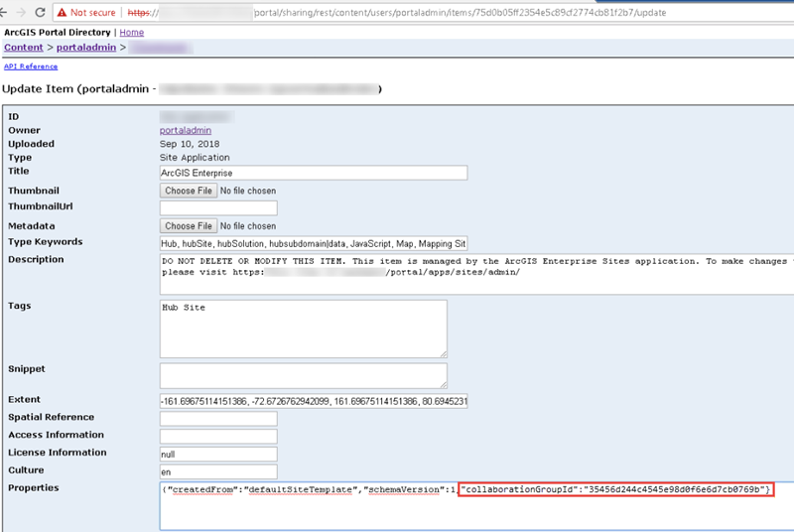
Task: Go to the Content breadcrumb link
Action: tap(23, 47)
